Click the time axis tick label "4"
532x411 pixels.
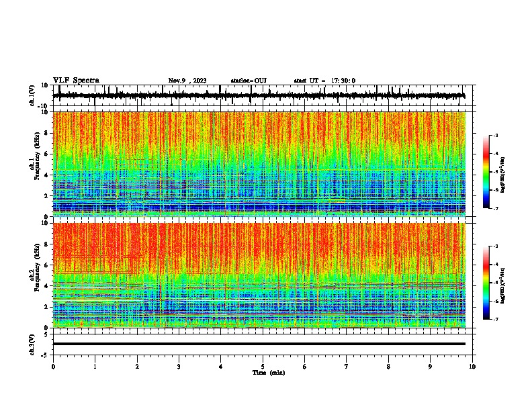[x=221, y=367]
